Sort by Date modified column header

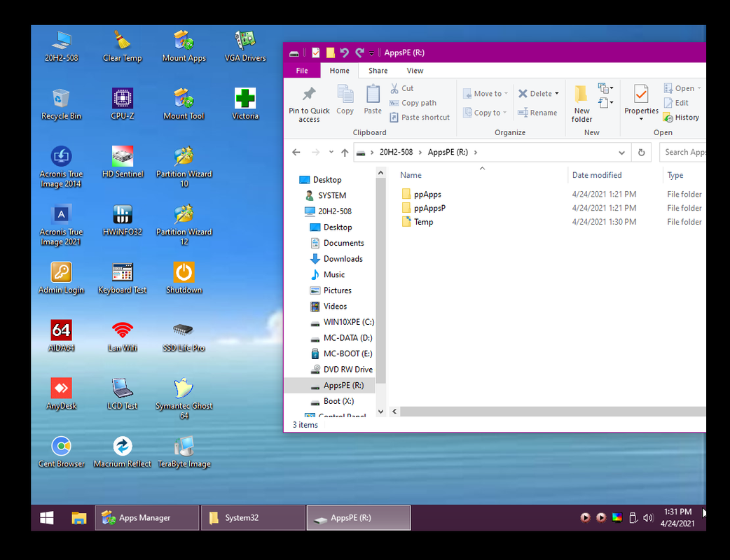[x=596, y=175]
